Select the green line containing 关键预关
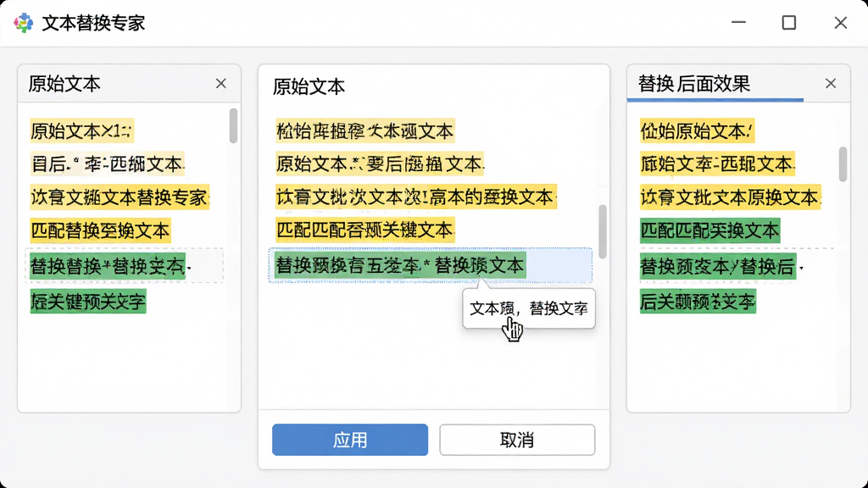This screenshot has width=868, height=488. (x=88, y=302)
